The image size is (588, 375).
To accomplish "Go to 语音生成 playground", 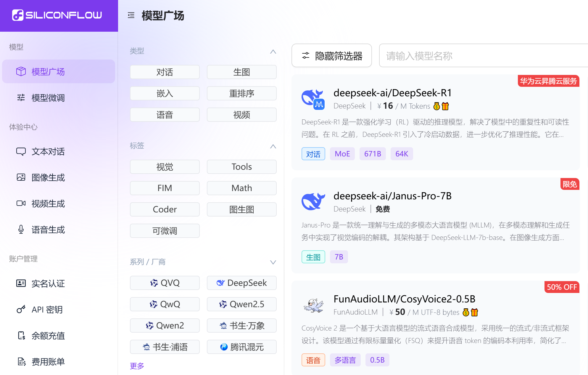I will [x=59, y=230].
